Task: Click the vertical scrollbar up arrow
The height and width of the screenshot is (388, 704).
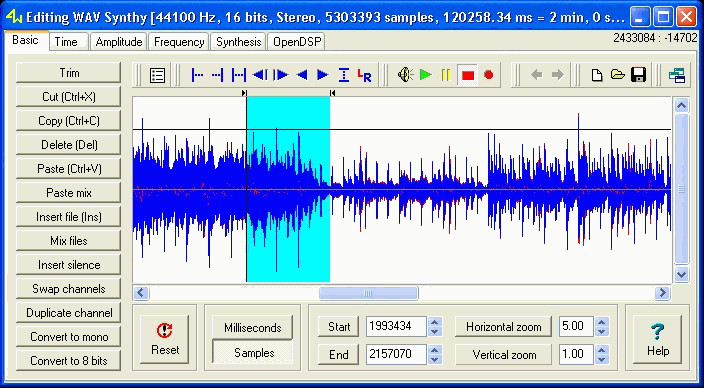Action: [682, 106]
